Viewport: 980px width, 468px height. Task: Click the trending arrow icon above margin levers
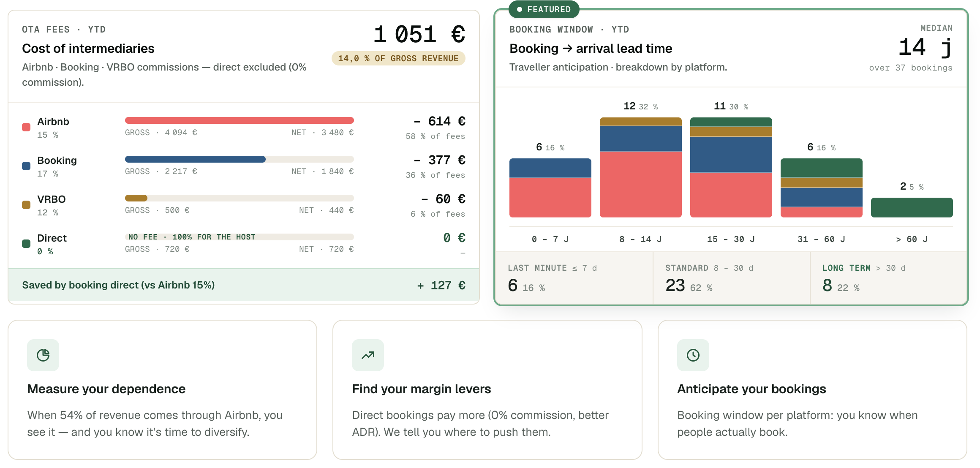point(368,355)
